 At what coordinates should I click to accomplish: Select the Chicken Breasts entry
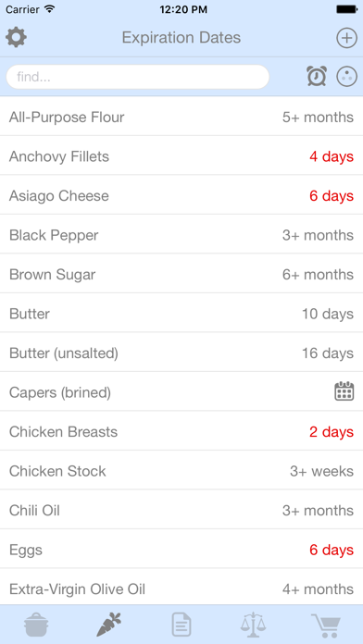(181, 432)
